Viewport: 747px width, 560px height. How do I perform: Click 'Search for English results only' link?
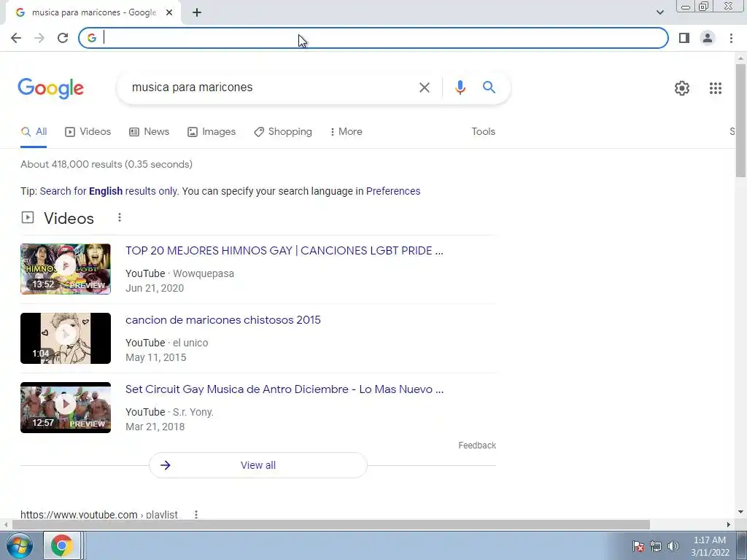tap(109, 192)
